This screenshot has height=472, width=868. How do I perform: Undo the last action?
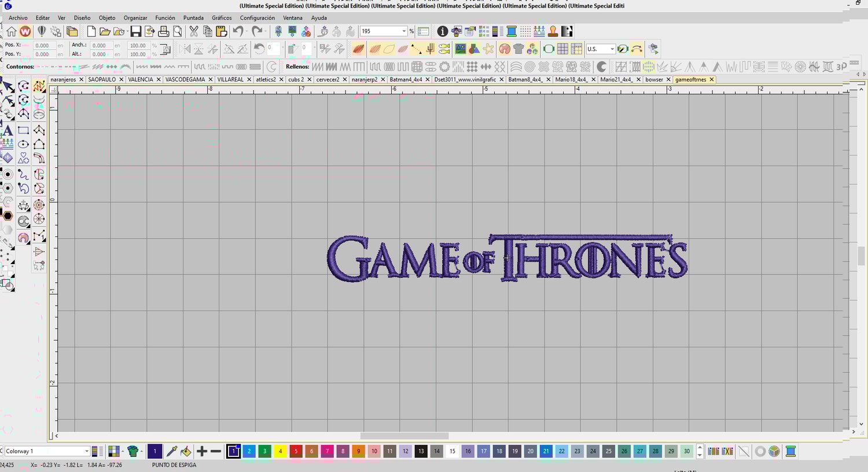(x=238, y=31)
